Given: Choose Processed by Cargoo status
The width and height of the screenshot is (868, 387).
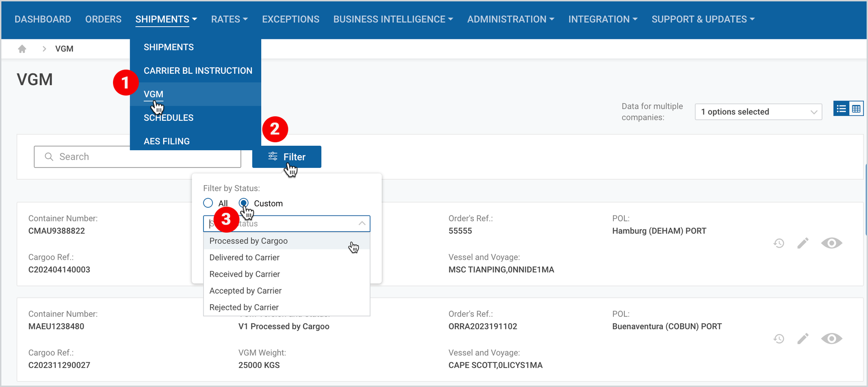Looking at the screenshot, I should pos(287,241).
